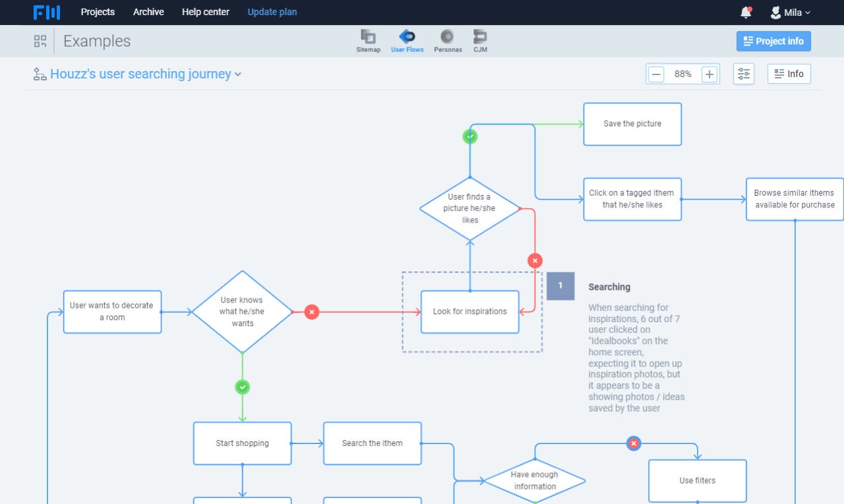Select the User Flows tool
The image size is (844, 504).
coord(407,40)
